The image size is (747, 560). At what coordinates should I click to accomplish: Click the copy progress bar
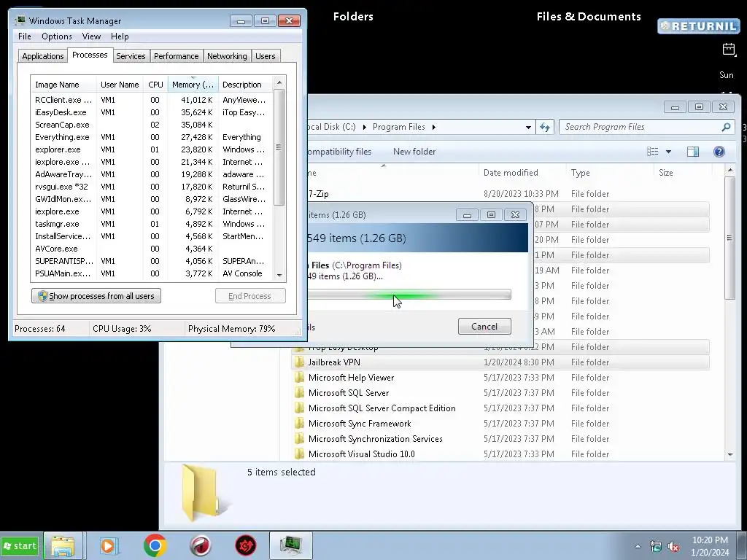coord(409,295)
